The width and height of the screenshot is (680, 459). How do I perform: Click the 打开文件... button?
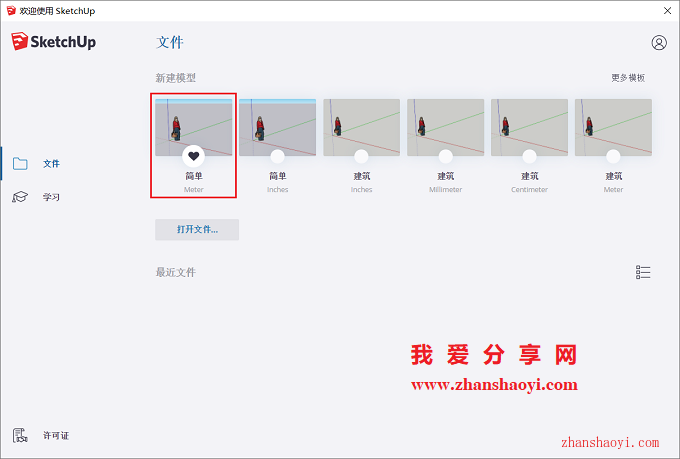coord(197,230)
